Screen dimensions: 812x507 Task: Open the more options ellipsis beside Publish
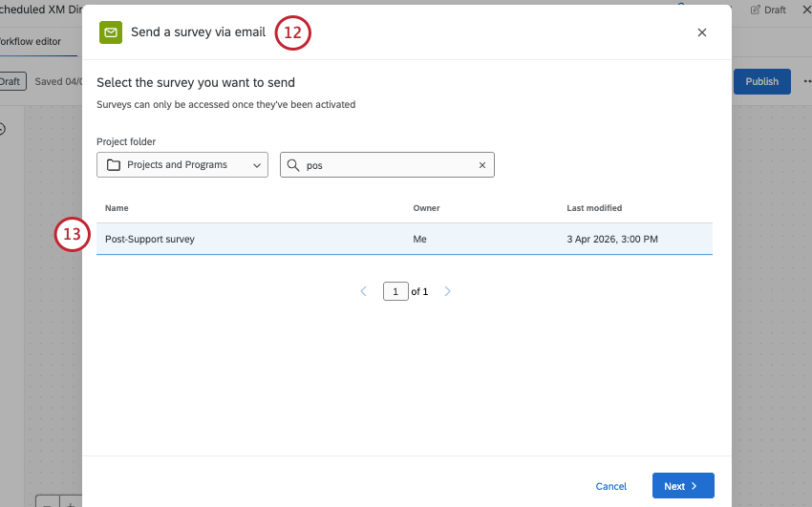point(807,82)
